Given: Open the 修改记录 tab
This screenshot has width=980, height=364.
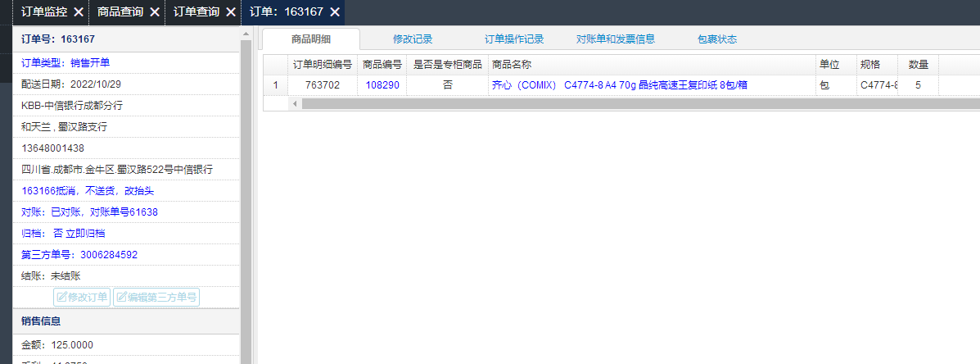Looking at the screenshot, I should [x=413, y=39].
